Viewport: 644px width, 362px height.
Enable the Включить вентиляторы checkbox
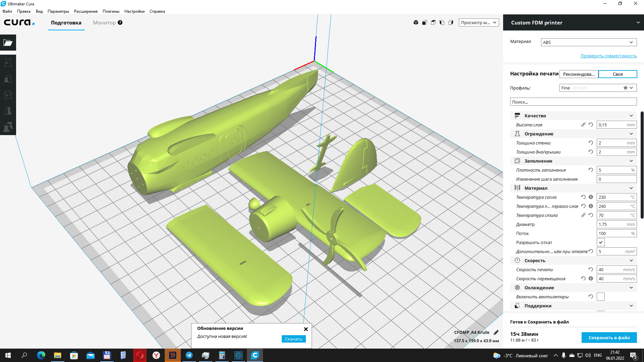pyautogui.click(x=600, y=297)
